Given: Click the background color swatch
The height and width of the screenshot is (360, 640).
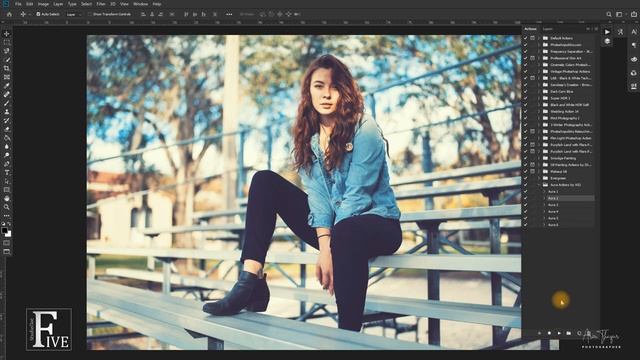Looking at the screenshot, I should tap(8, 234).
